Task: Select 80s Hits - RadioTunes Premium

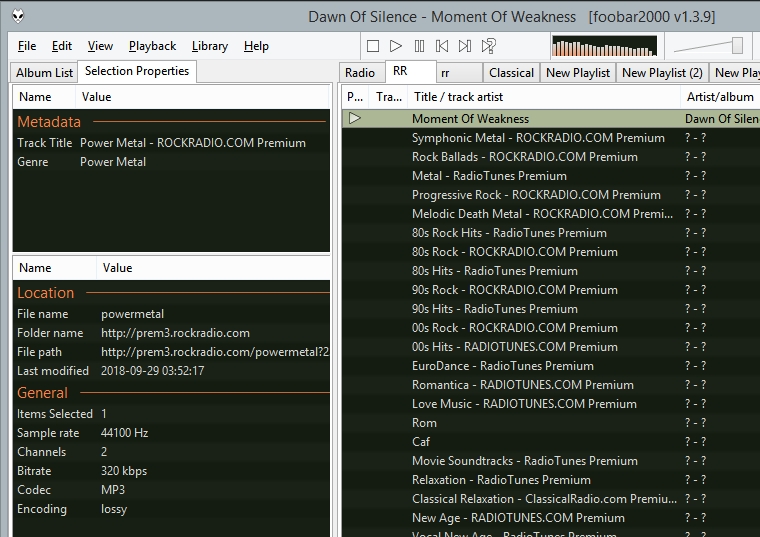Action: 551,270
